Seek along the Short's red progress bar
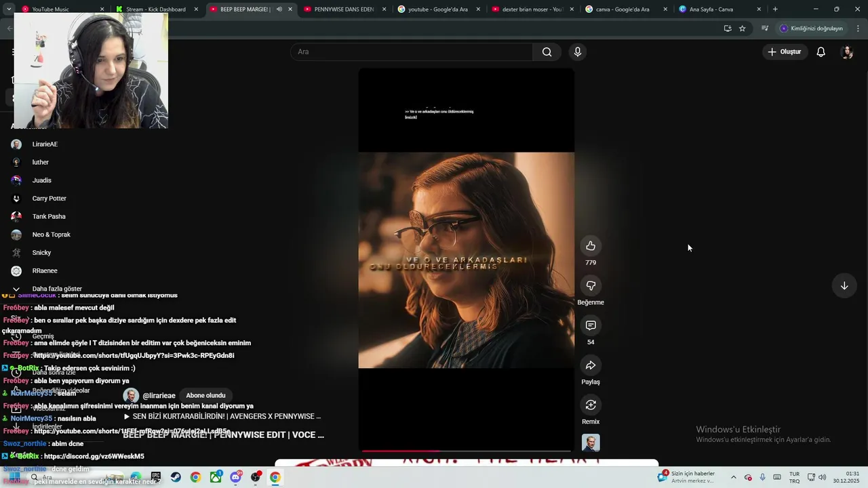This screenshot has width=868, height=488. [466, 451]
